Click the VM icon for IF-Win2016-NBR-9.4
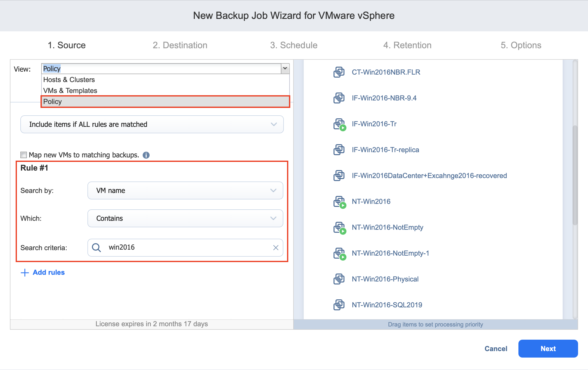 click(x=339, y=98)
